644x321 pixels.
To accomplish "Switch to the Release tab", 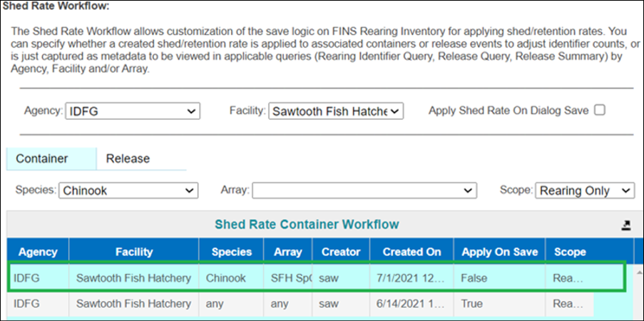I will tap(128, 158).
